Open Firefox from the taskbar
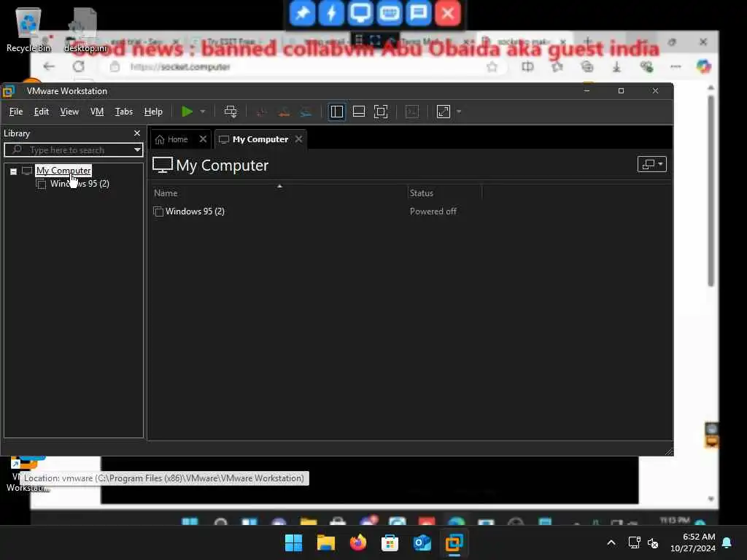Screen dimensions: 747x560 click(x=357, y=542)
